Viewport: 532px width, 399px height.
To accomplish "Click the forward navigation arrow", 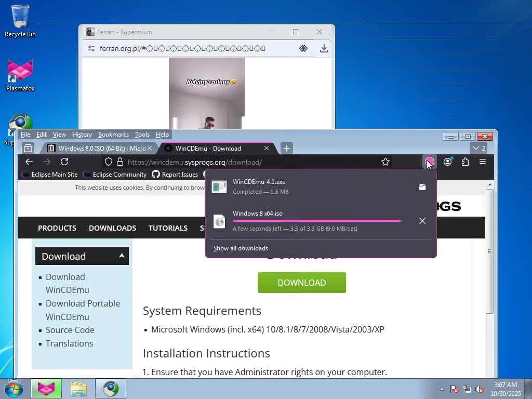I will [47, 162].
